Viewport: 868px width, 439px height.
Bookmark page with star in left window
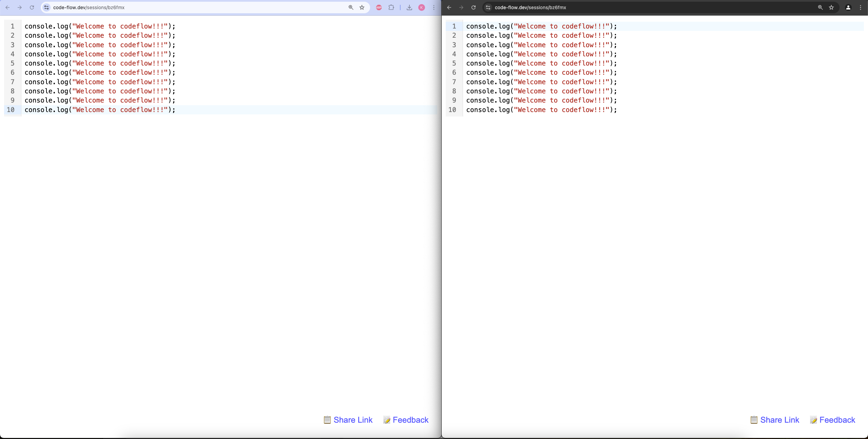pyautogui.click(x=362, y=7)
